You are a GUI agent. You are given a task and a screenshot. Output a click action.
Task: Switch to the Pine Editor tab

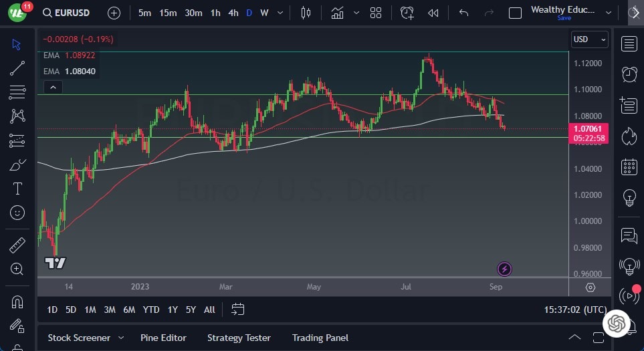163,338
